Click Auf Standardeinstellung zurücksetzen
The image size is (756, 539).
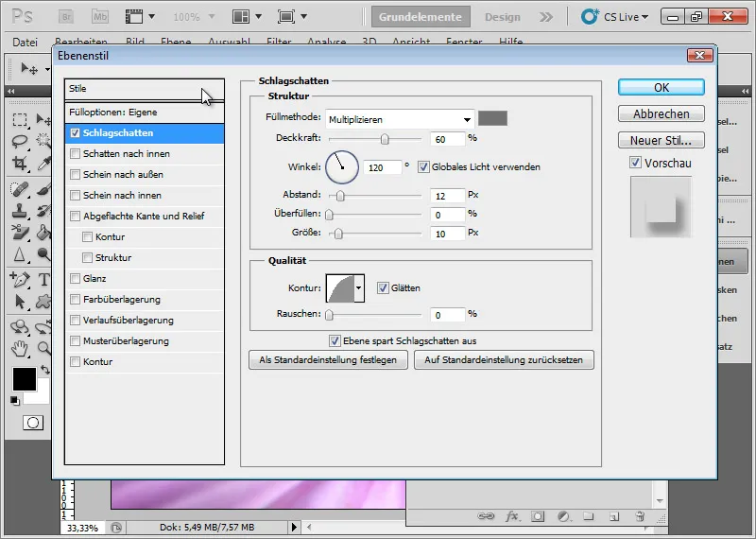[504, 360]
